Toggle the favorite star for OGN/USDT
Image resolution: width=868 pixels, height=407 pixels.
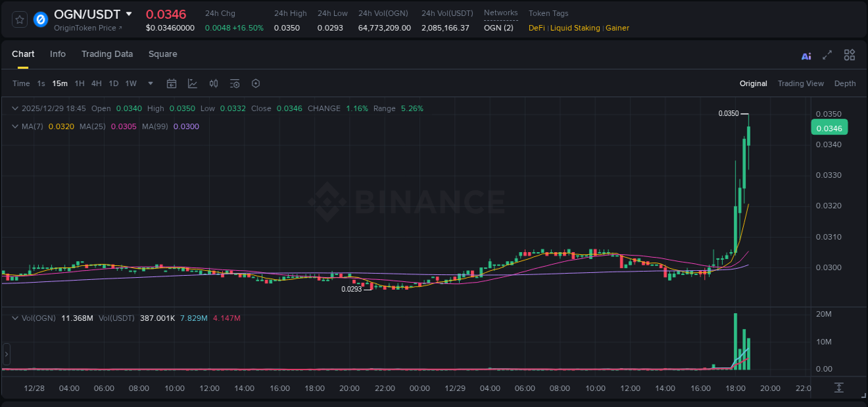pos(19,19)
